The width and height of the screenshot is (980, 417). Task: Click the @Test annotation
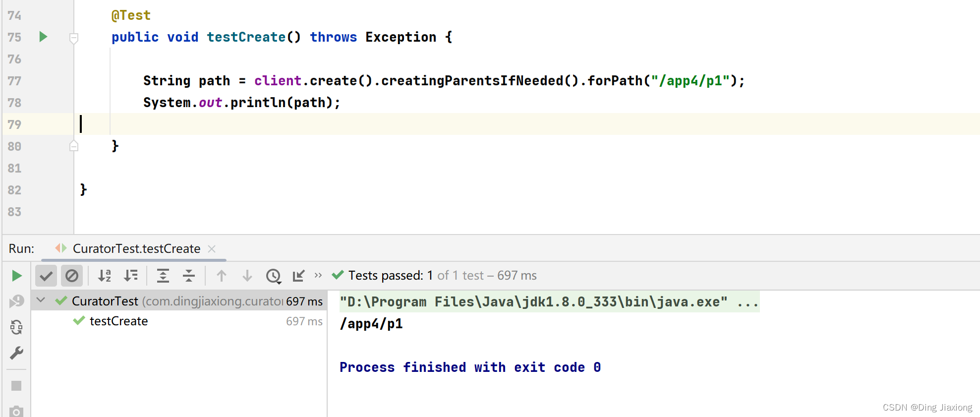click(x=131, y=15)
